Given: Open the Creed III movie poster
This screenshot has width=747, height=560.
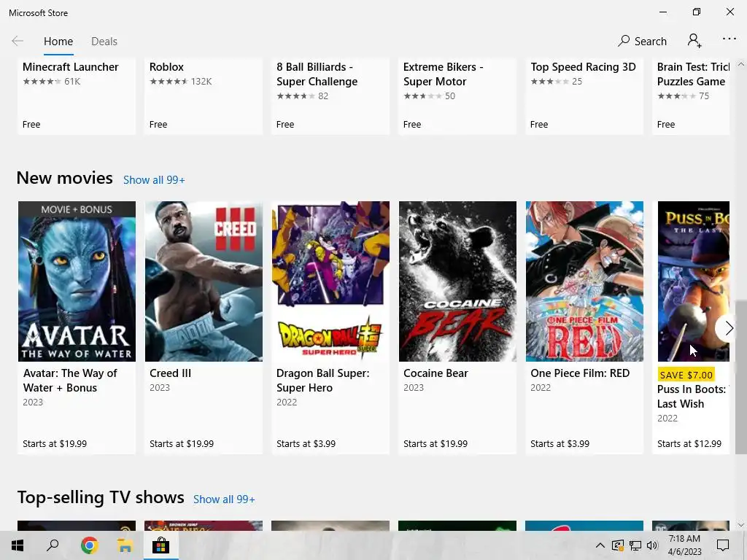Looking at the screenshot, I should coord(204,281).
